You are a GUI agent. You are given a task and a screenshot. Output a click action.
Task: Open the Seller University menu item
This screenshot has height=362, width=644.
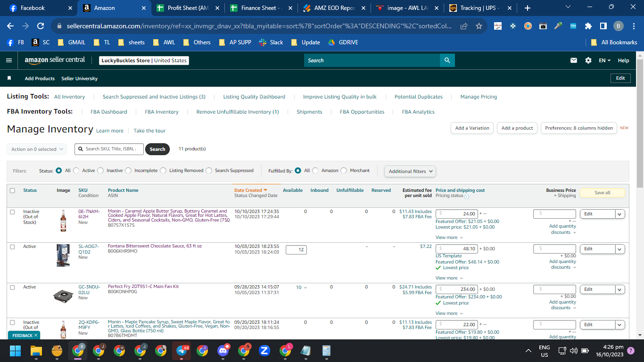coord(79,78)
